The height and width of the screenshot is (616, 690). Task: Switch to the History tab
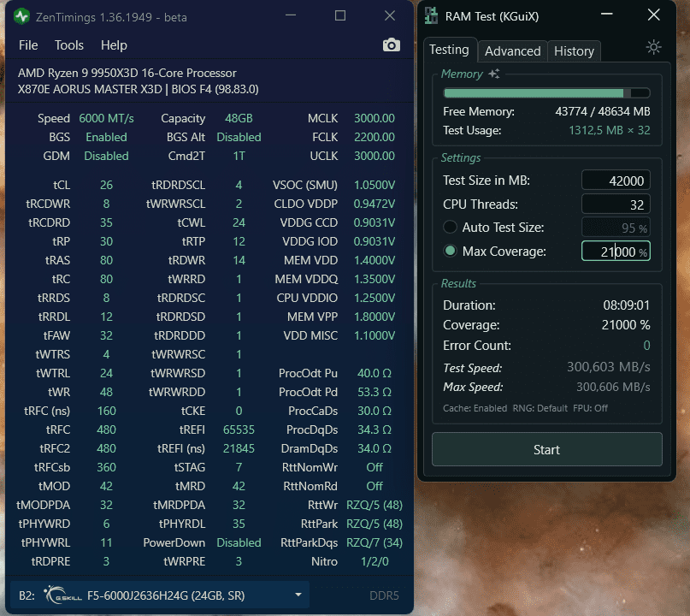click(x=574, y=51)
